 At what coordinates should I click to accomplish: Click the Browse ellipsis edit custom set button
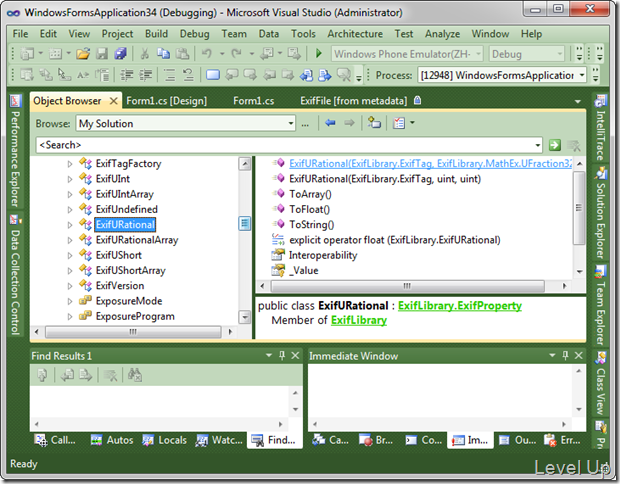tap(305, 124)
